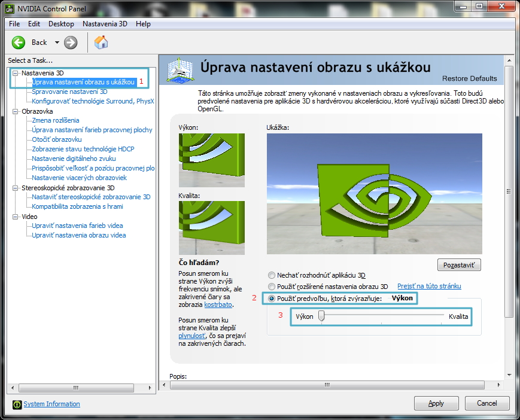Click the Forward arrow icon
The width and height of the screenshot is (520, 420).
(x=71, y=42)
